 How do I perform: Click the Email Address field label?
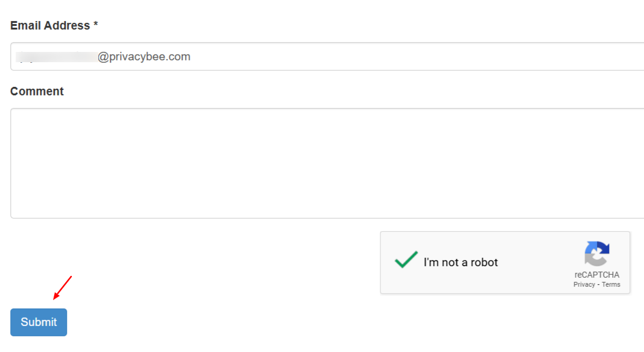[50, 25]
